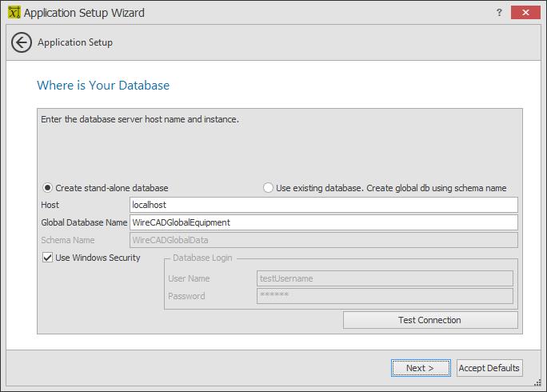Click the Password field
The height and width of the screenshot is (392, 547).
click(x=384, y=296)
